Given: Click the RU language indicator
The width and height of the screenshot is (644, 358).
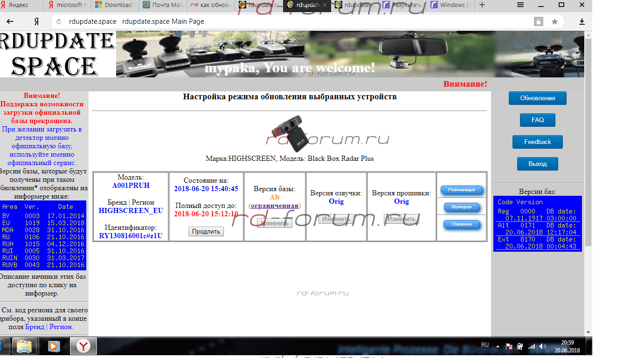Looking at the screenshot, I should 485,345.
